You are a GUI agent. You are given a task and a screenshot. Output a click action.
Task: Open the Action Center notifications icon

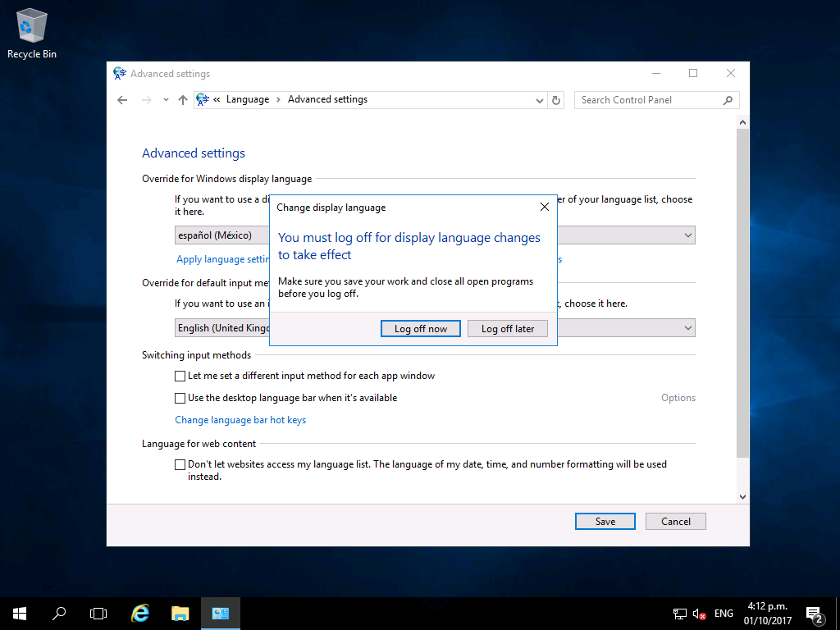click(x=815, y=614)
